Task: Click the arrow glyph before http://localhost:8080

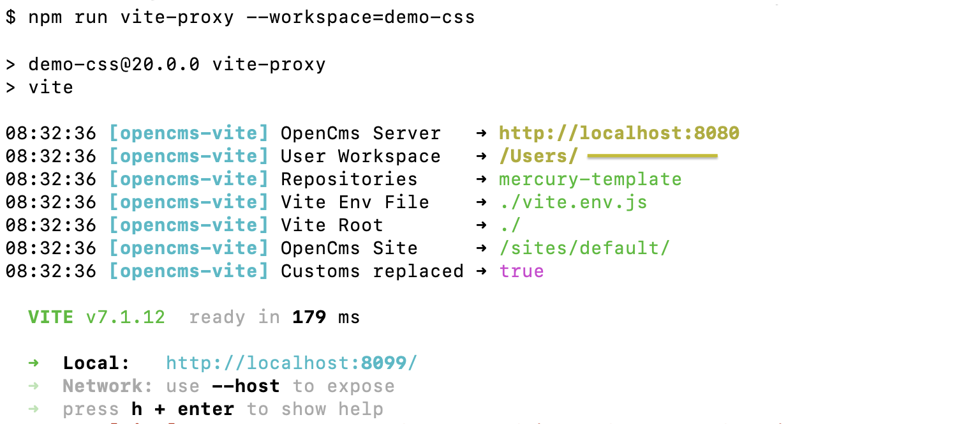Action: coord(482,133)
